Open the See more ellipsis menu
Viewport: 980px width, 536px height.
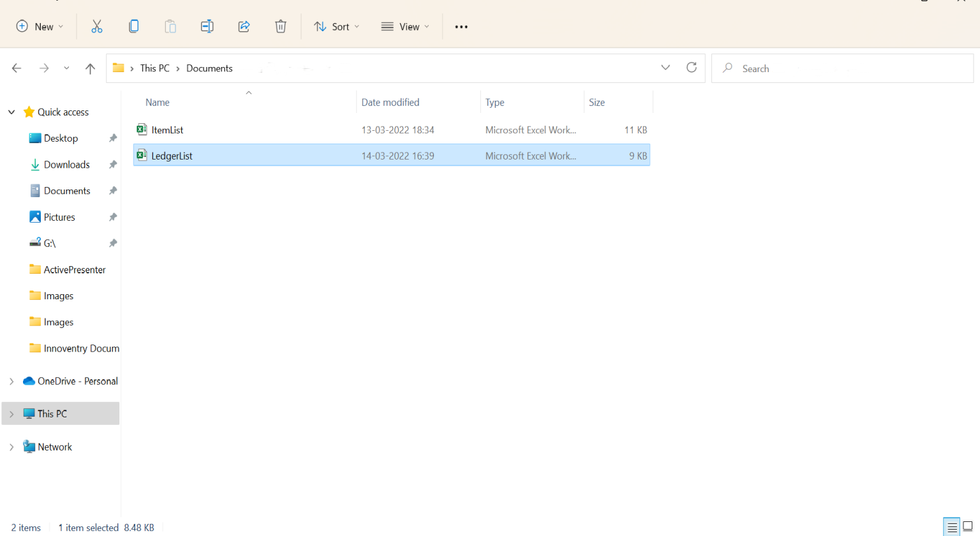461,27
